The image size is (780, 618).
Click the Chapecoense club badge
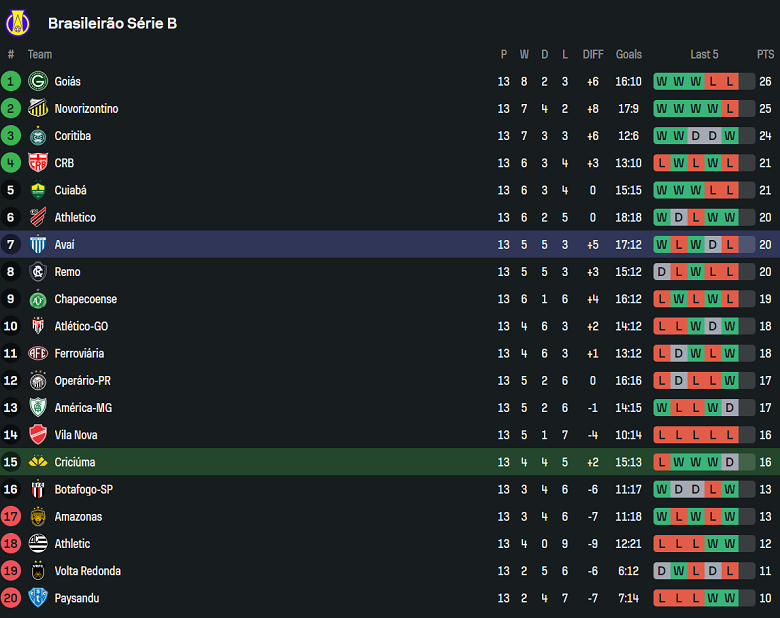point(38,299)
